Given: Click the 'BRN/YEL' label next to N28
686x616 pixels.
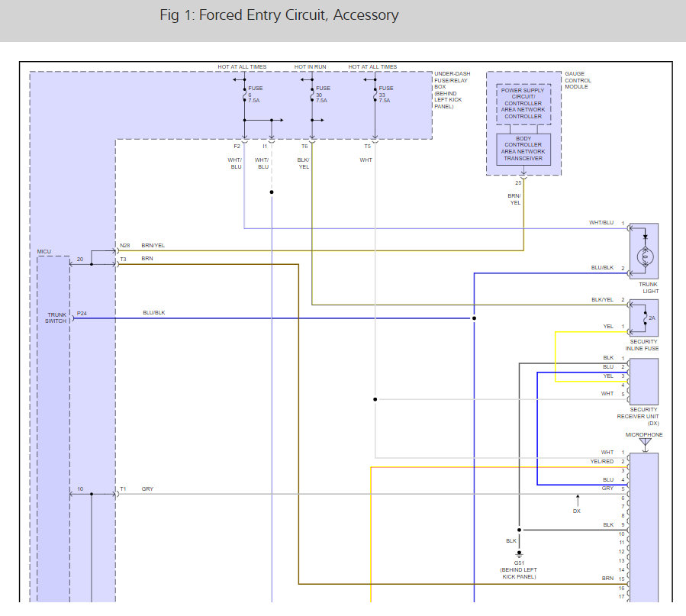Looking at the screenshot, I should coord(153,246).
